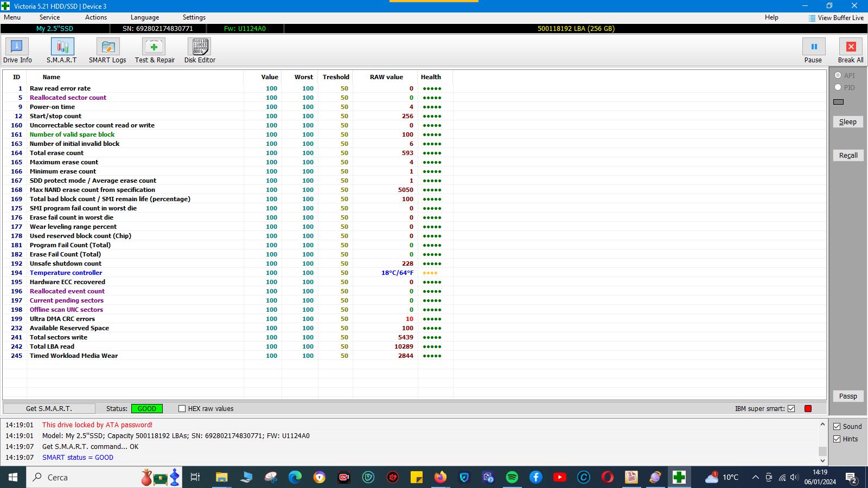Open Sticky Notes from the taskbar
Image resolution: width=868 pixels, height=488 pixels.
pos(416,477)
